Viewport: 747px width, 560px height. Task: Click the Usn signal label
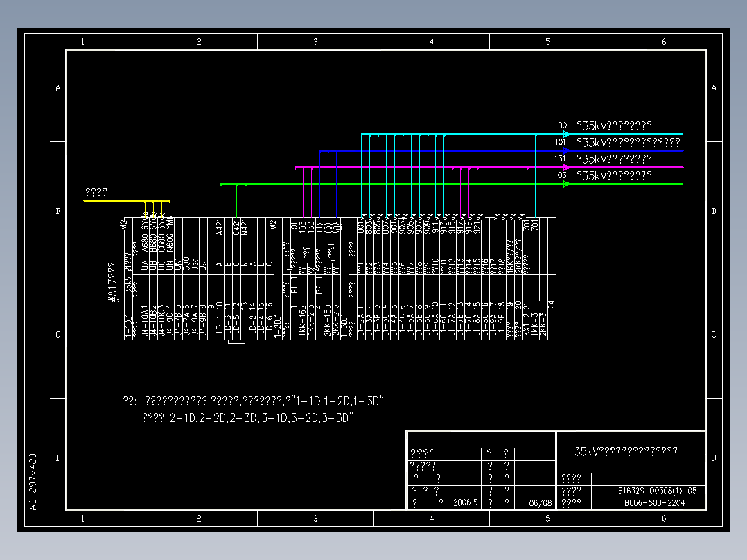click(x=204, y=265)
